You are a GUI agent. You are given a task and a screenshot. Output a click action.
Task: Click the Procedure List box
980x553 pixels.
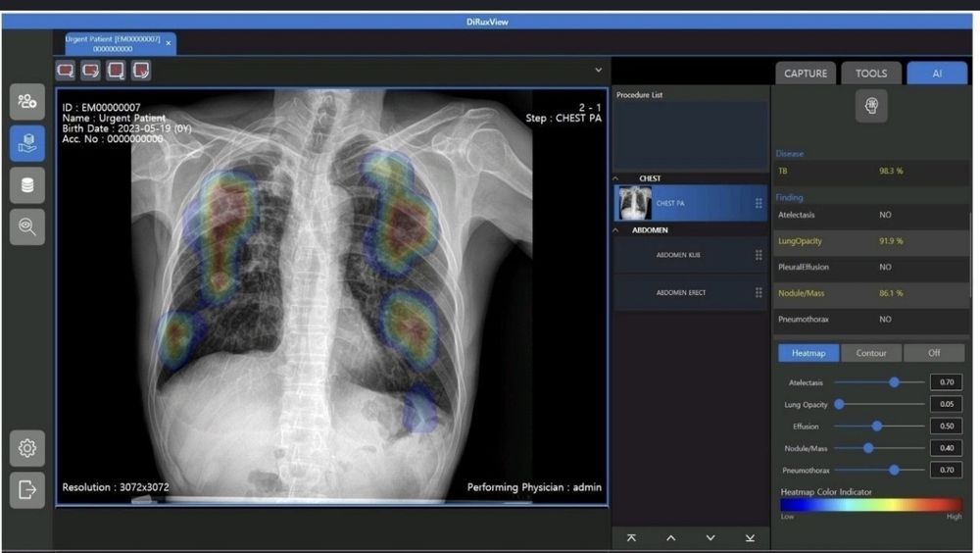[690, 135]
